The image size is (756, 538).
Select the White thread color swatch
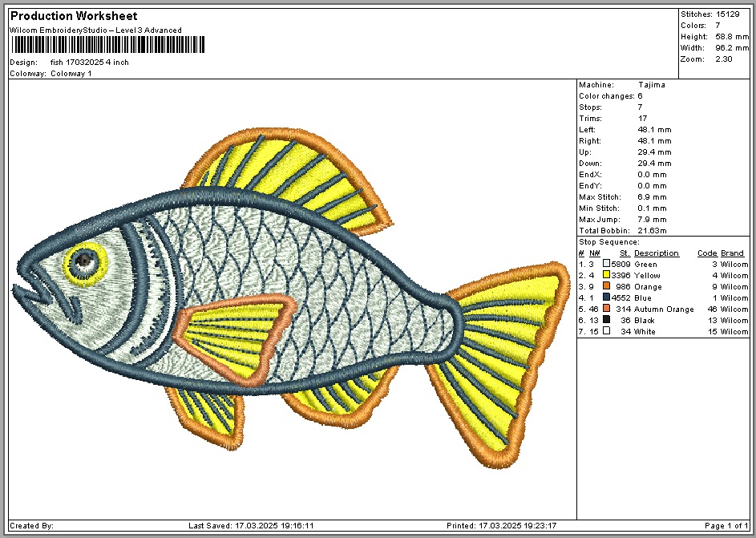(x=606, y=331)
